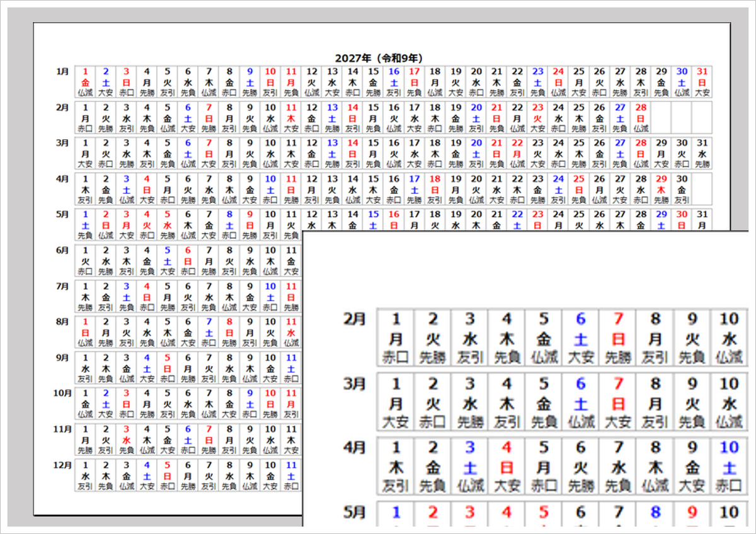Click the 3月 label in the enlarged inset
Image resolution: width=756 pixels, height=534 pixels.
tap(353, 383)
